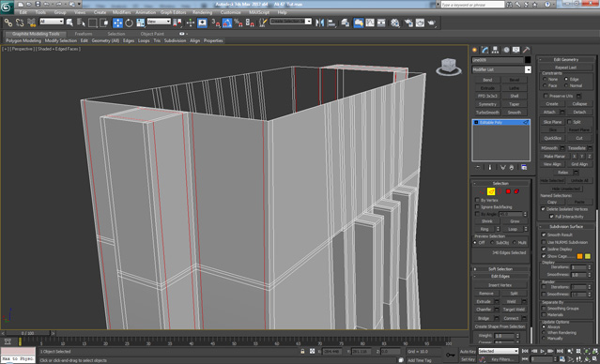Screen dimensions: 600x364
Task: Select Polygon sub-object level icon
Action: 508,191
